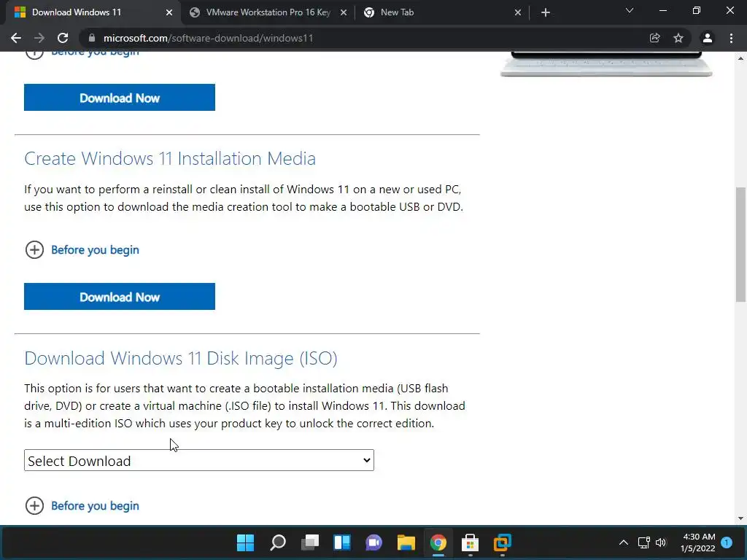Click plus icon beside Installation Media's Before you begin
Screen dimensions: 747x560
click(34, 250)
